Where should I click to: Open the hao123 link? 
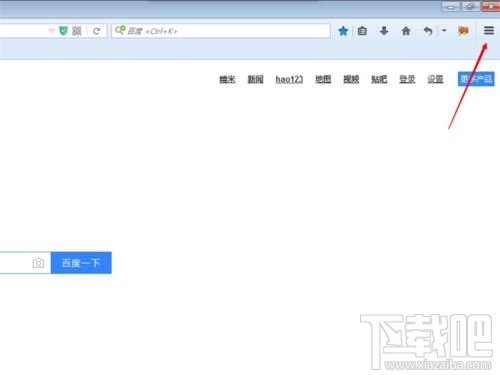[289, 79]
